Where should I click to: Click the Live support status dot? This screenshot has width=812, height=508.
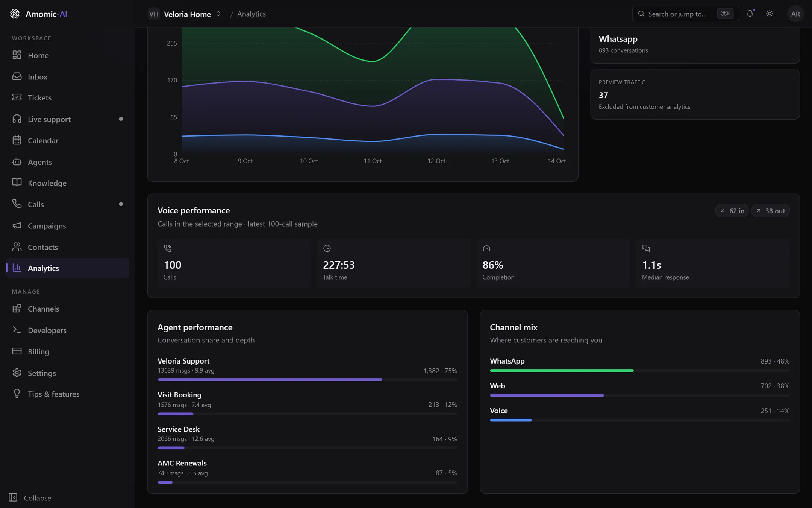pos(121,119)
